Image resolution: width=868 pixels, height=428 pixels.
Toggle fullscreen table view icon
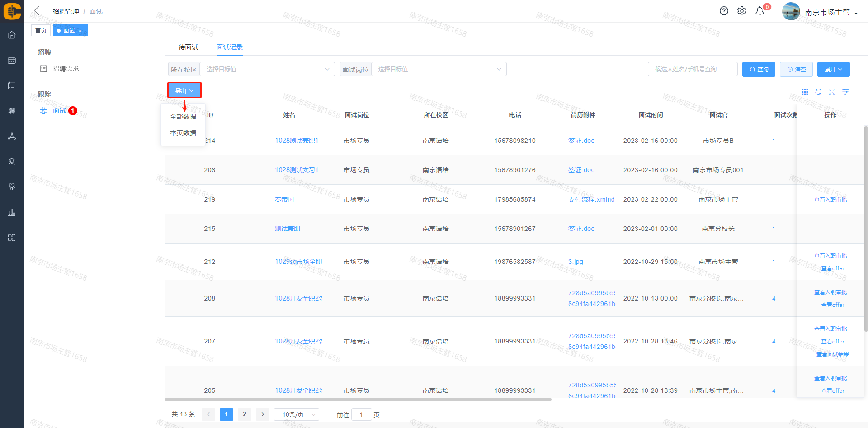point(832,92)
